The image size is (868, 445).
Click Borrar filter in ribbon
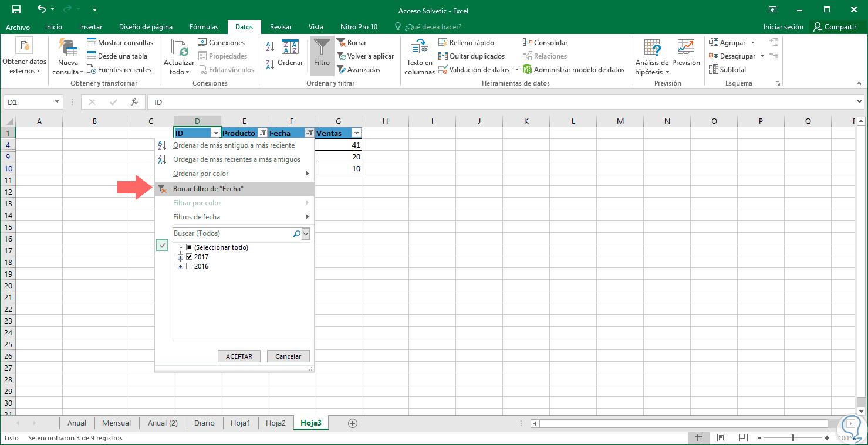coord(352,43)
